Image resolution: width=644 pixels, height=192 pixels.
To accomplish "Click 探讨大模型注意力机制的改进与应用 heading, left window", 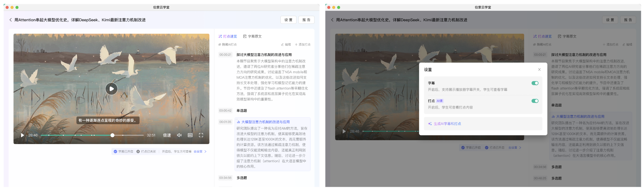I will tap(264, 55).
